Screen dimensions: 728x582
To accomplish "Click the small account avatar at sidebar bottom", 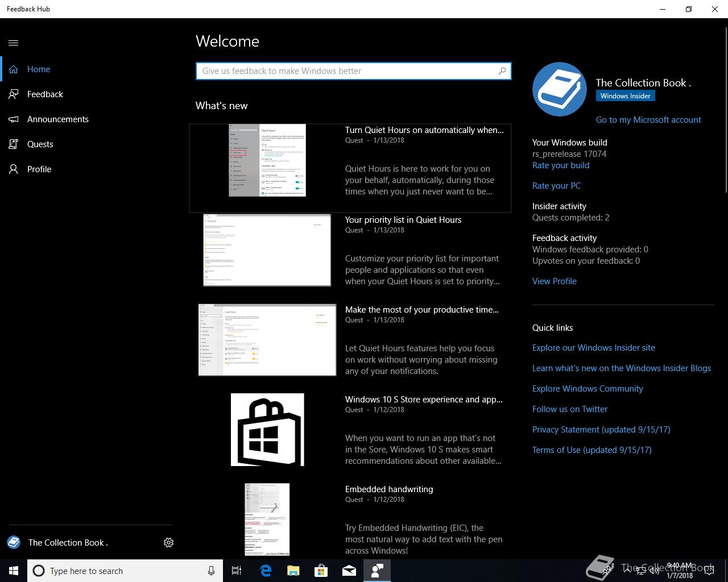I will (14, 542).
